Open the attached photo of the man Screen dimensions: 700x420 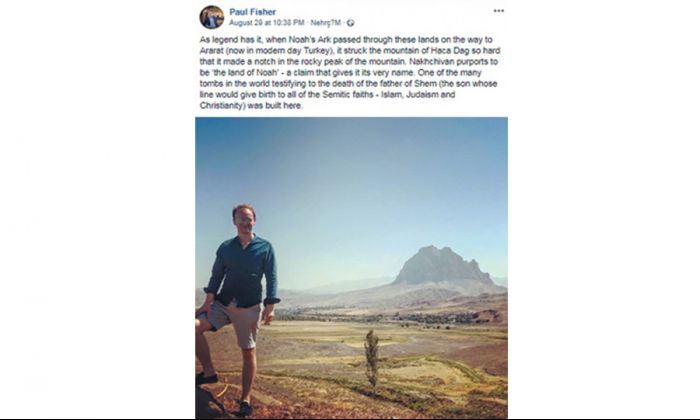[351, 268]
